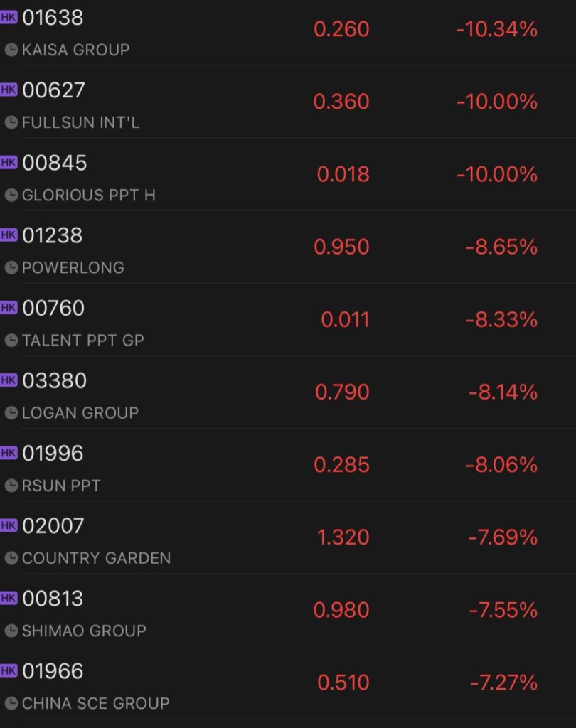The height and width of the screenshot is (728, 576).
Task: Click the clock icon next to POWERLONG
Action: (x=11, y=268)
